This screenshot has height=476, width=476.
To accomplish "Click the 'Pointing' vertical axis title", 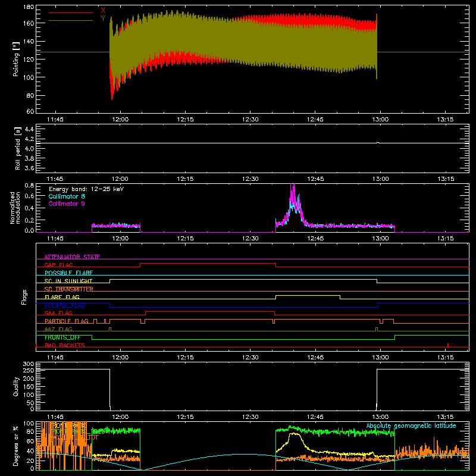I will pyautogui.click(x=16, y=59).
